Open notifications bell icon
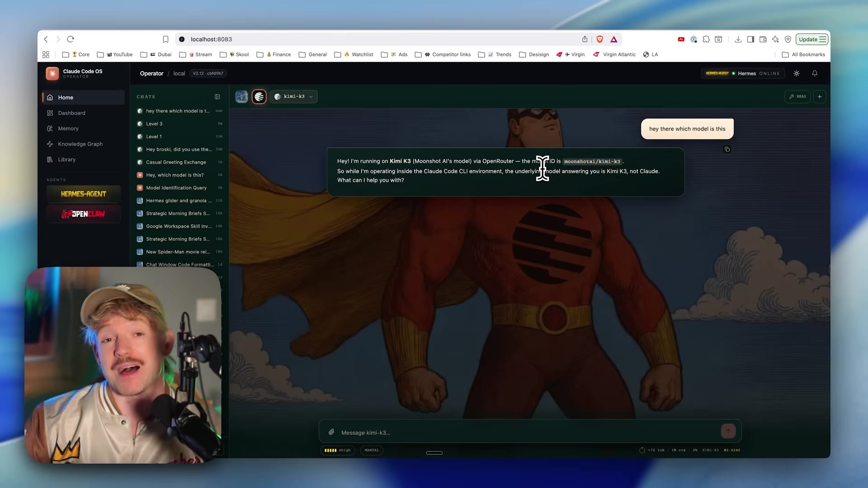The height and width of the screenshot is (488, 868). (815, 73)
